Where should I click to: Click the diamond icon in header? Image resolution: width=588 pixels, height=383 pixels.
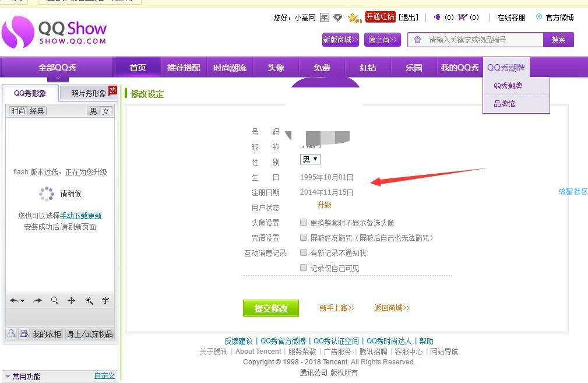pos(338,17)
